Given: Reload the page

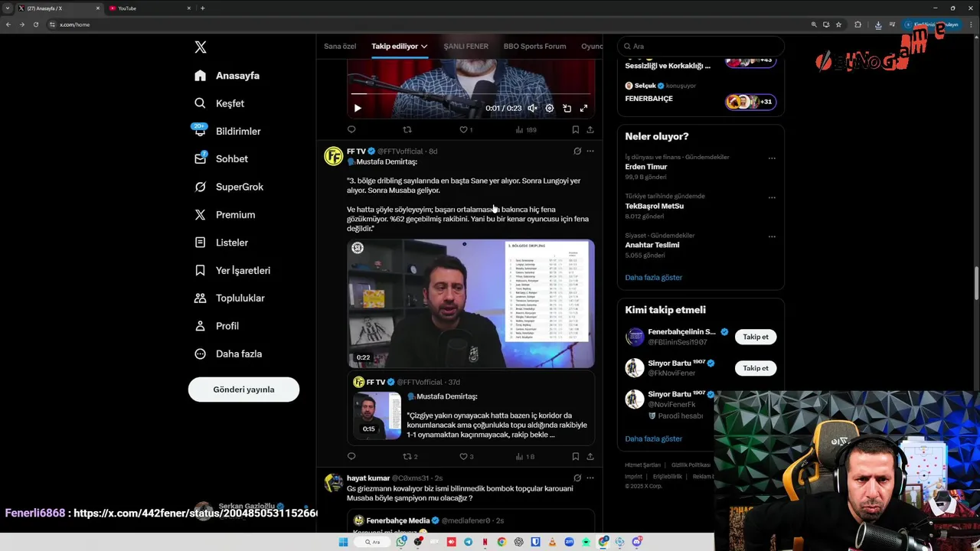Looking at the screenshot, I should coord(35,24).
